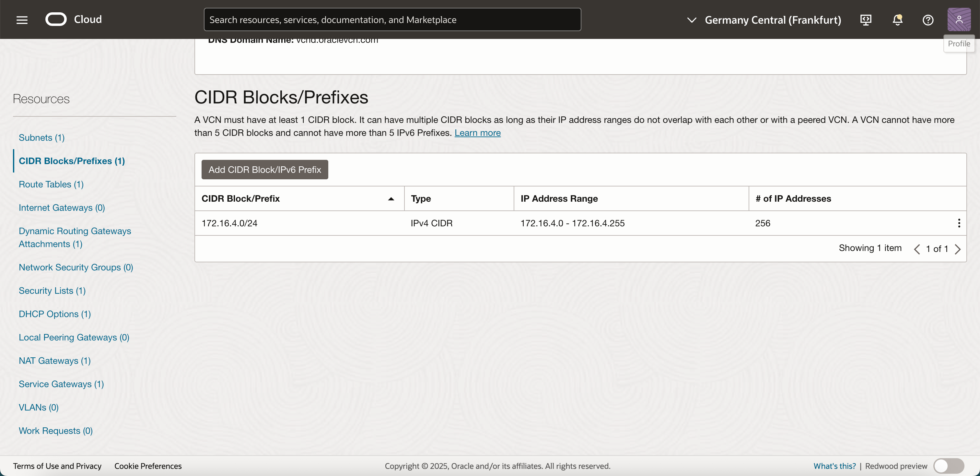Image resolution: width=980 pixels, height=476 pixels.
Task: Open the Cloud Shell developer tools icon
Action: [866, 20]
